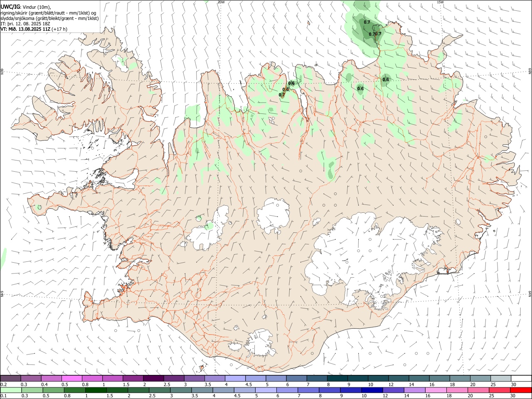Click the dark mauve 0.2 snow swatch

11,378
